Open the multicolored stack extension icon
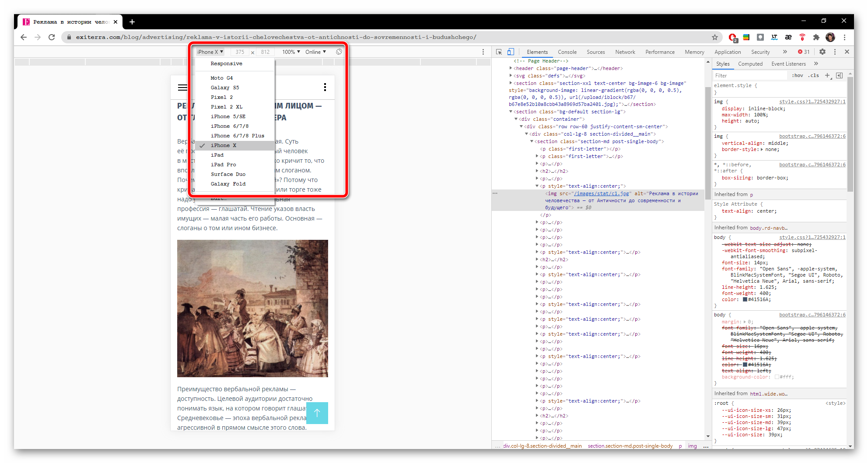This screenshot has height=463, width=868. coord(746,37)
